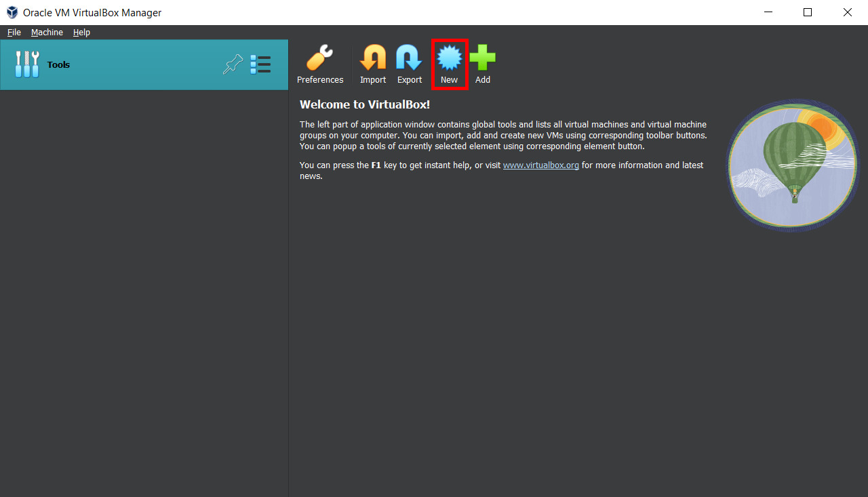
Task: Open the Help menu
Action: (x=81, y=33)
